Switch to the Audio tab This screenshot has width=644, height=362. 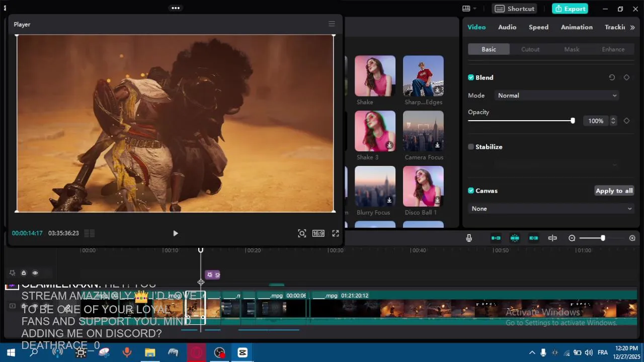click(x=507, y=27)
